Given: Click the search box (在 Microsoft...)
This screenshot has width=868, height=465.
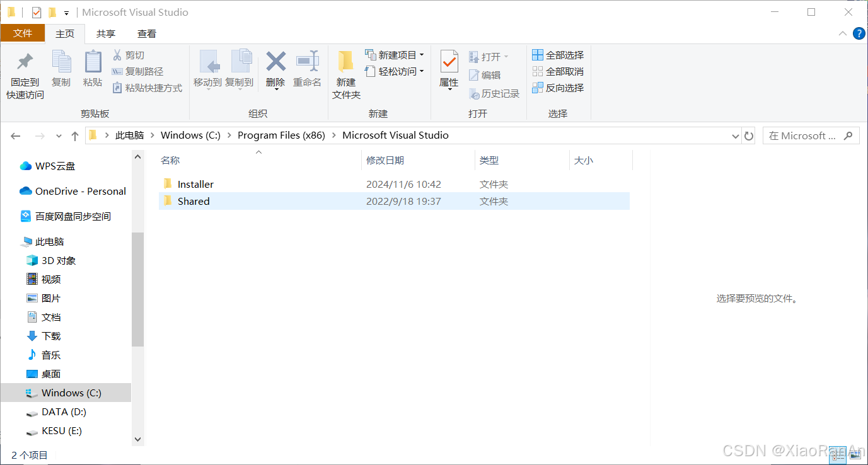Looking at the screenshot, I should coord(811,135).
